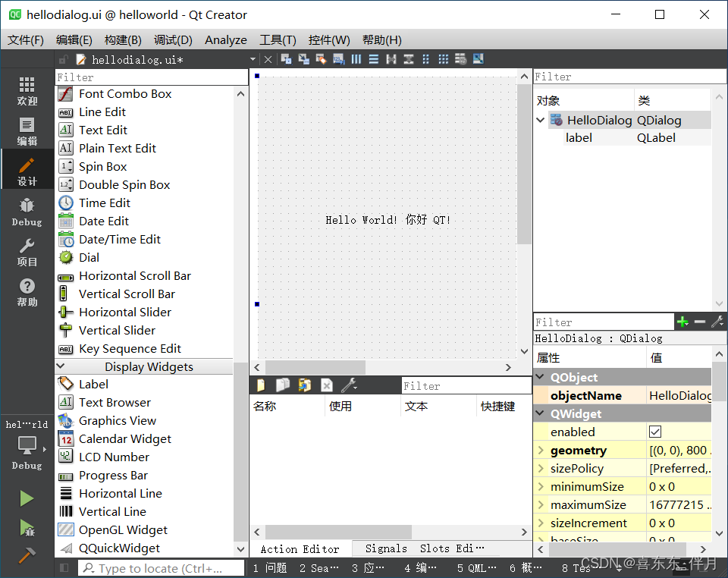This screenshot has width=728, height=578.
Task: Expand the minimumSize property
Action: click(541, 486)
